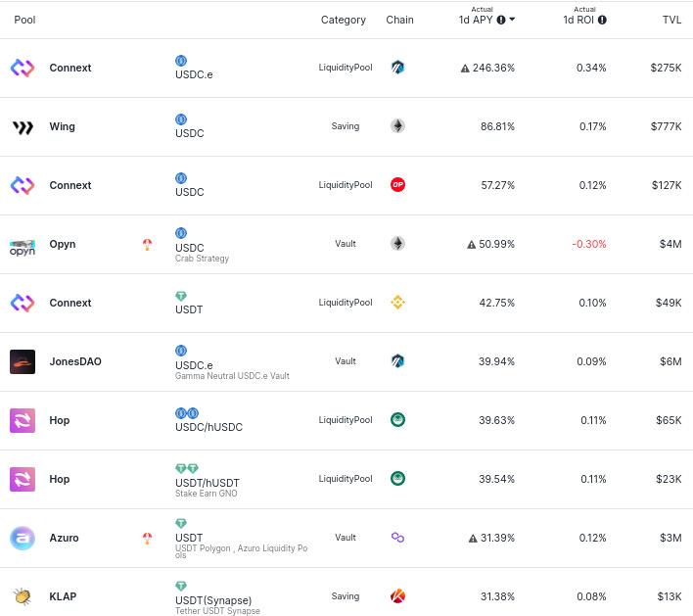693x616 pixels.
Task: Click the Wing protocol logo
Action: coord(23,126)
